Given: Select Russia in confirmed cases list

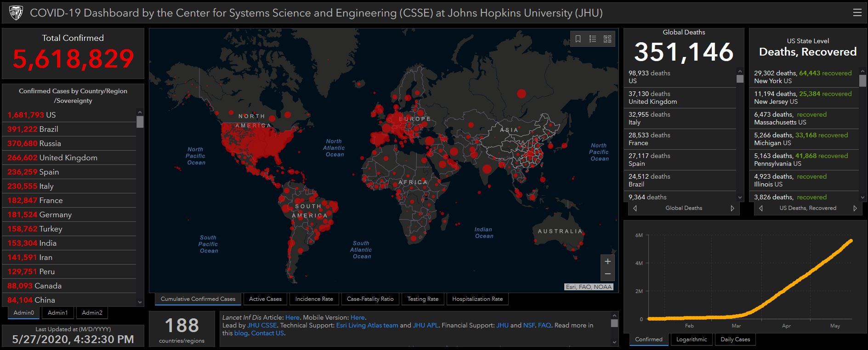Looking at the screenshot, I should [x=69, y=143].
